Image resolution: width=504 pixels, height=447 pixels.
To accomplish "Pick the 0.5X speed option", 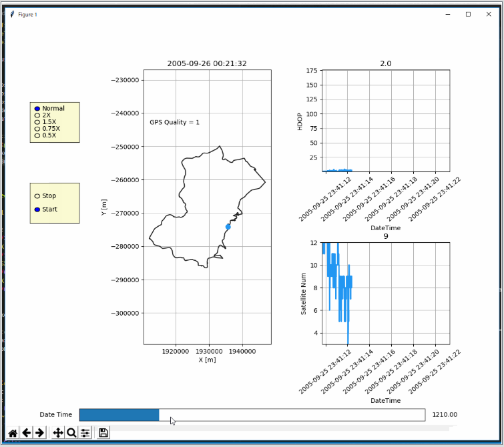I will coord(37,135).
